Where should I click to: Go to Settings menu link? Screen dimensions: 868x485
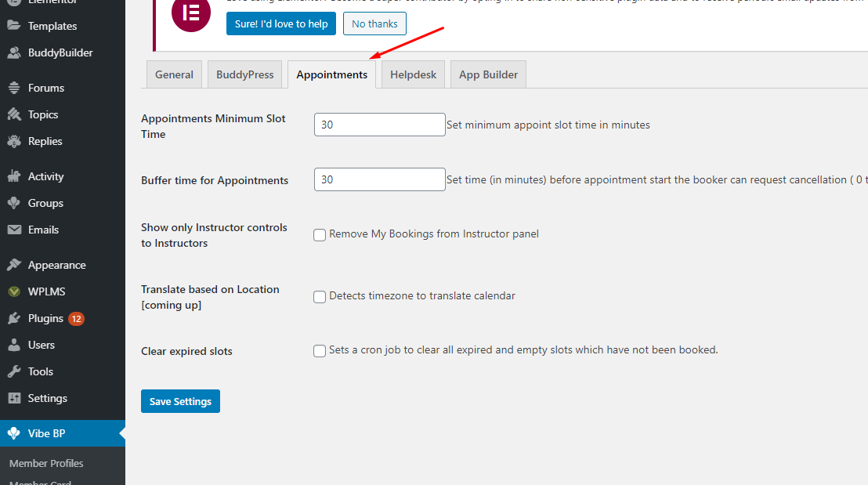pyautogui.click(x=48, y=398)
